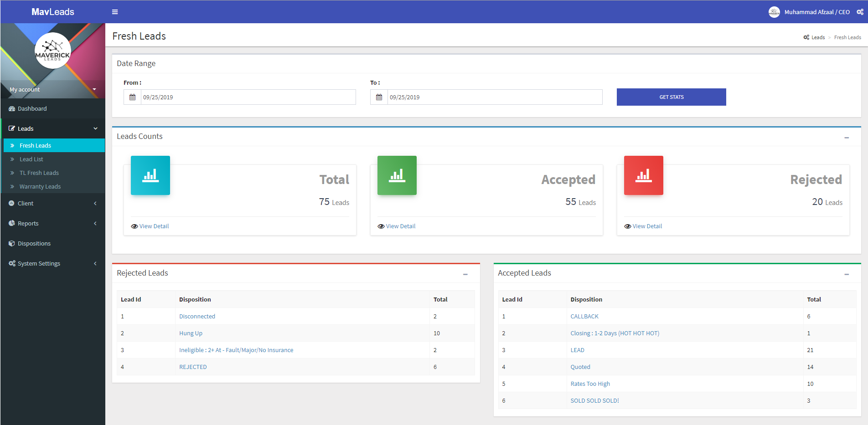868x425 pixels.
Task: Click the To date input field
Action: tap(494, 97)
